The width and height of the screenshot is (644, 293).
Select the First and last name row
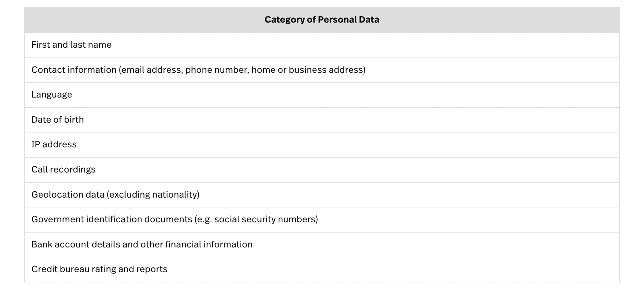(322, 45)
